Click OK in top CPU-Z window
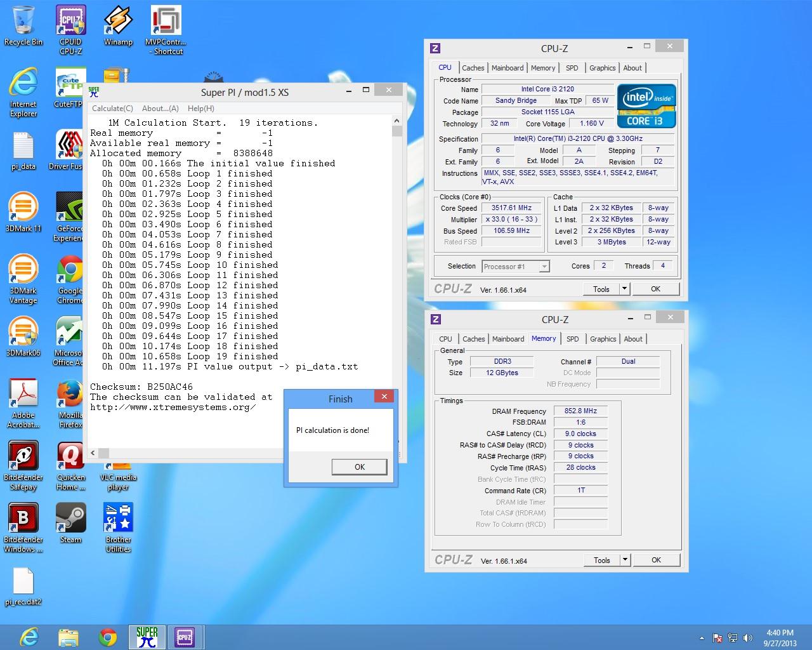The image size is (812, 650). pos(655,289)
